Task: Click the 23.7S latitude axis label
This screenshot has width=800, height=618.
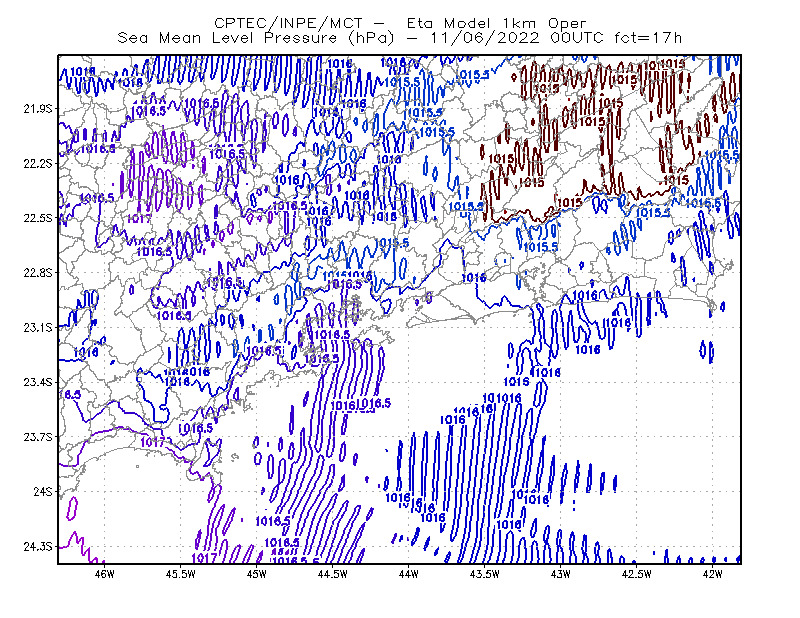Action: click(38, 437)
